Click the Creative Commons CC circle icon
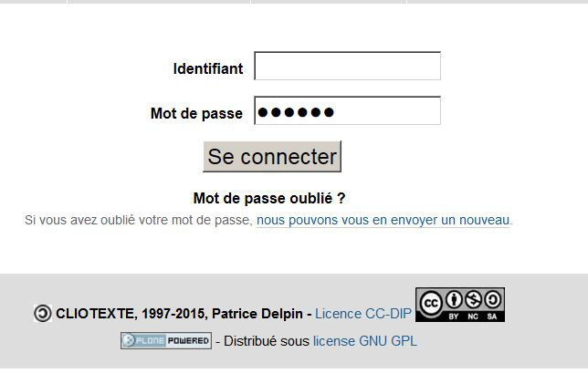 tap(431, 303)
